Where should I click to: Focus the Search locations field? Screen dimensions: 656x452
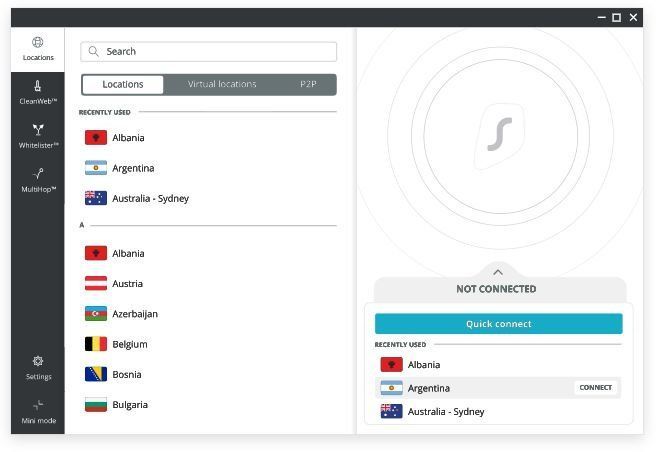tap(215, 52)
